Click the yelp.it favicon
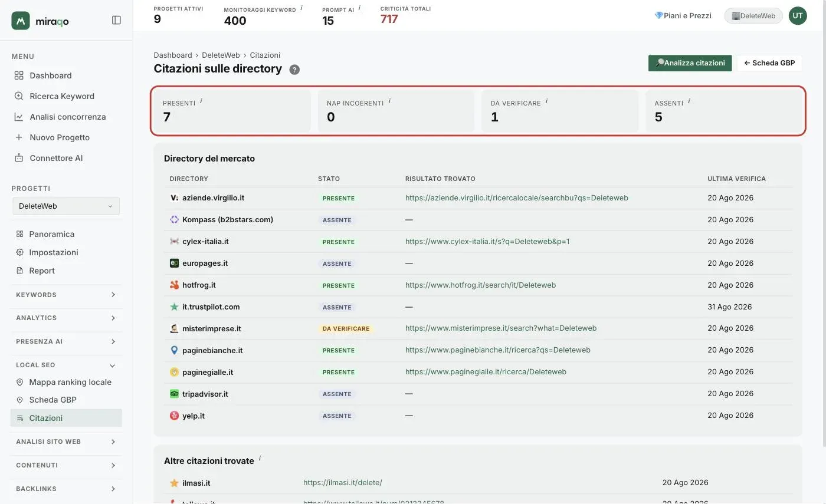 click(174, 416)
